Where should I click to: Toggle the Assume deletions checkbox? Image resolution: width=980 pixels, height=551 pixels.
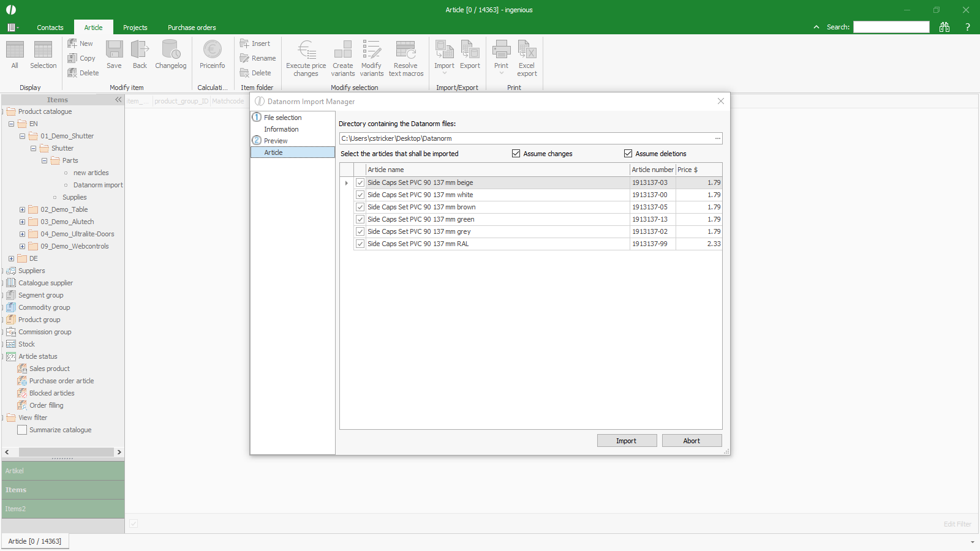click(x=628, y=154)
